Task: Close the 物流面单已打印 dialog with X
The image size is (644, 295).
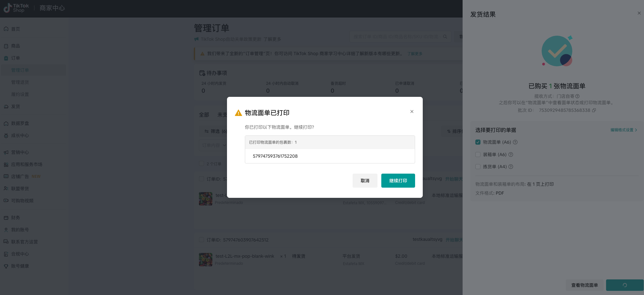Action: click(x=412, y=112)
